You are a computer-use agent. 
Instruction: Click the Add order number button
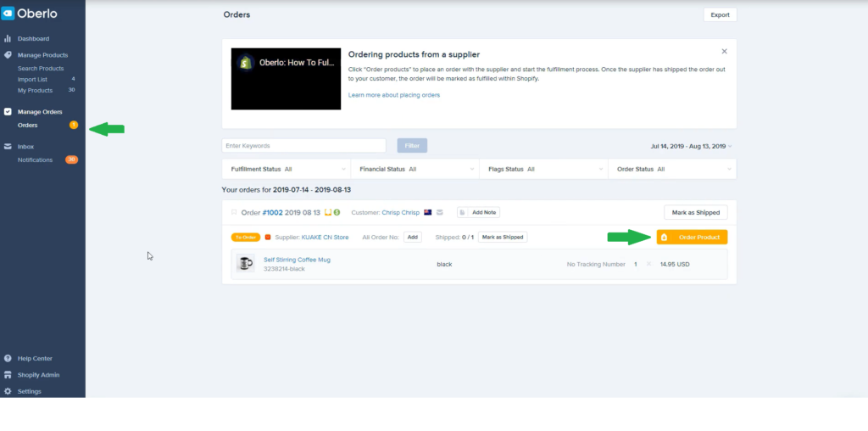413,237
